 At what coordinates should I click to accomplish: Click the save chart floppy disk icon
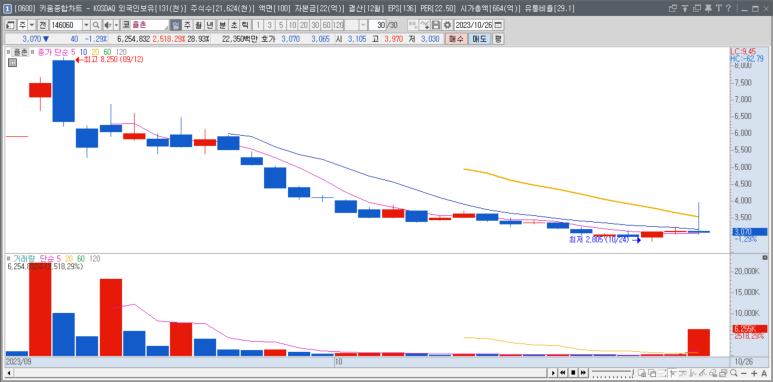click(436, 25)
